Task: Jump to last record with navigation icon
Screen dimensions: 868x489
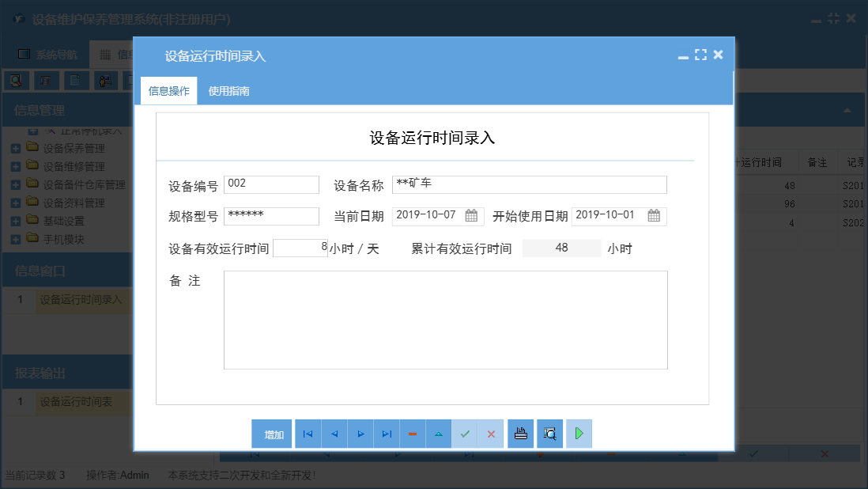Action: 386,434
